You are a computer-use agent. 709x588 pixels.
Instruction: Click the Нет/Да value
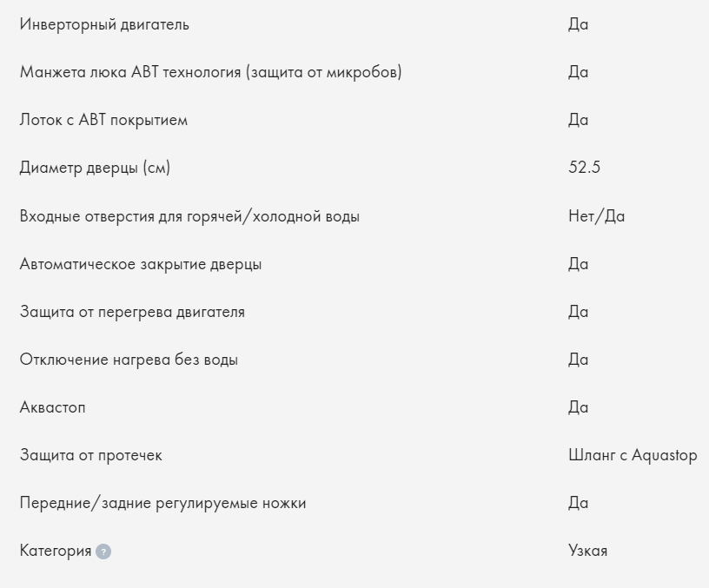[596, 216]
